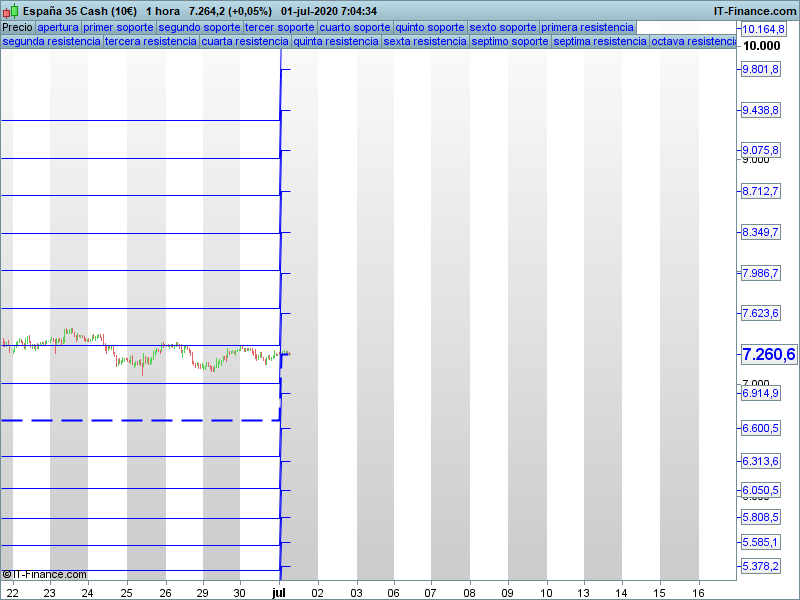Screen dimensions: 800x600
Task: Click the candlestick icon beside España 35 Cash
Action: pyautogui.click(x=11, y=11)
